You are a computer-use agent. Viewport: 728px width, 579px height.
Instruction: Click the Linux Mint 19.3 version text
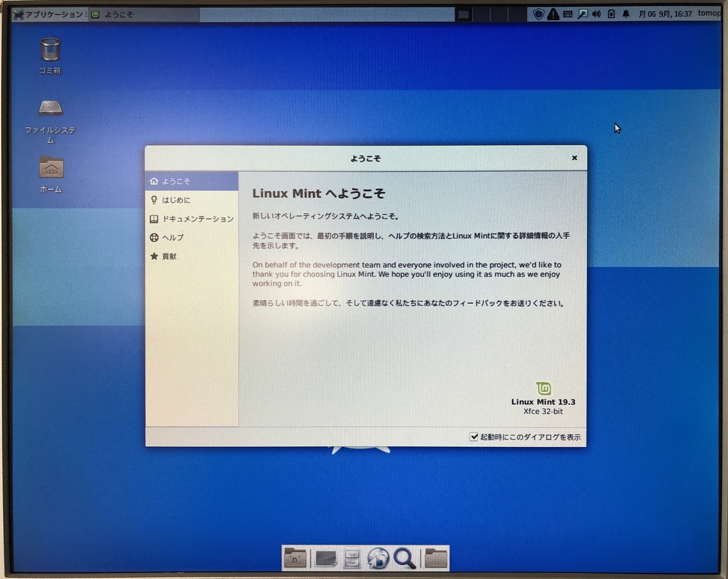(543, 402)
